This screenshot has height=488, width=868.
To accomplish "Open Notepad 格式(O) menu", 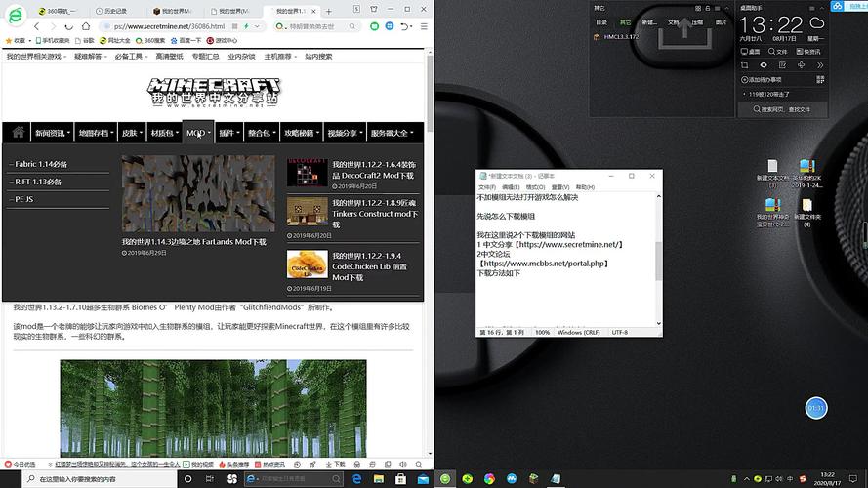I will (x=535, y=187).
